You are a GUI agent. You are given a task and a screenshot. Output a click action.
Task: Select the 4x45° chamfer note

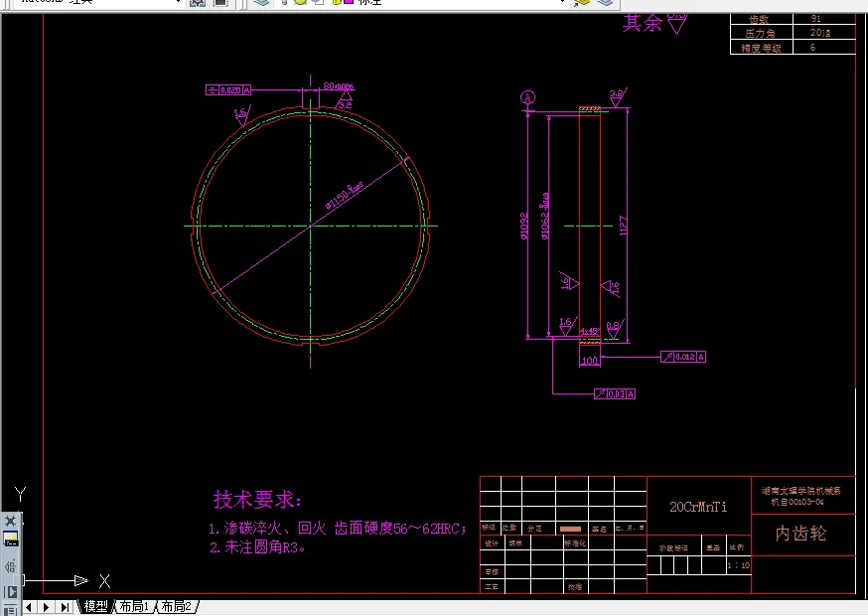590,331
